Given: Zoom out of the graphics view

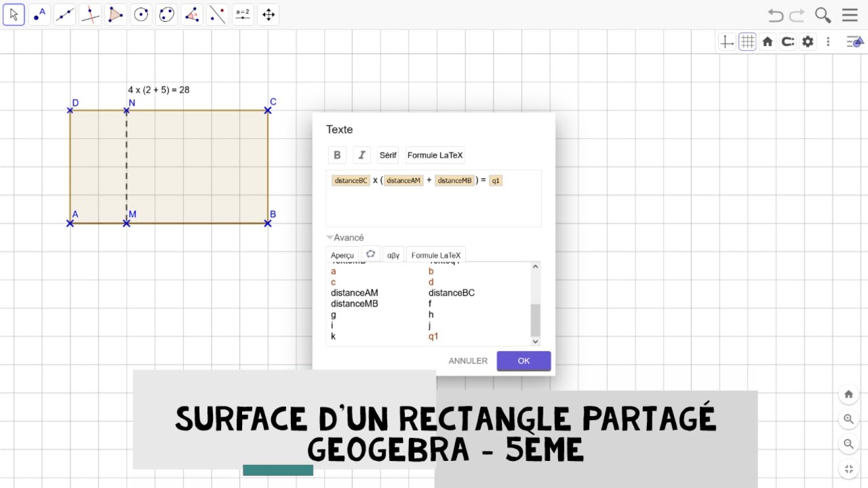Looking at the screenshot, I should (x=849, y=444).
